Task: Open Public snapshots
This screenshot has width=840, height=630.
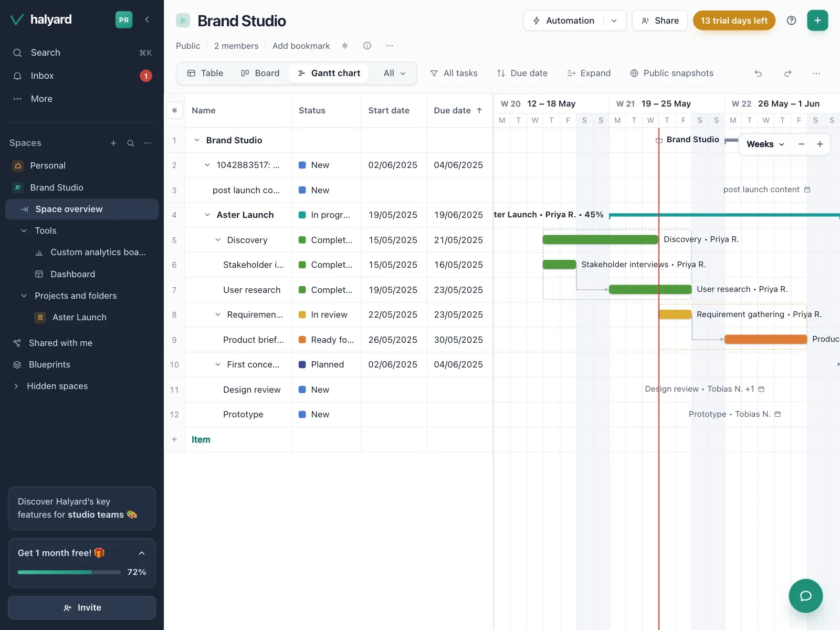Action: click(x=671, y=73)
